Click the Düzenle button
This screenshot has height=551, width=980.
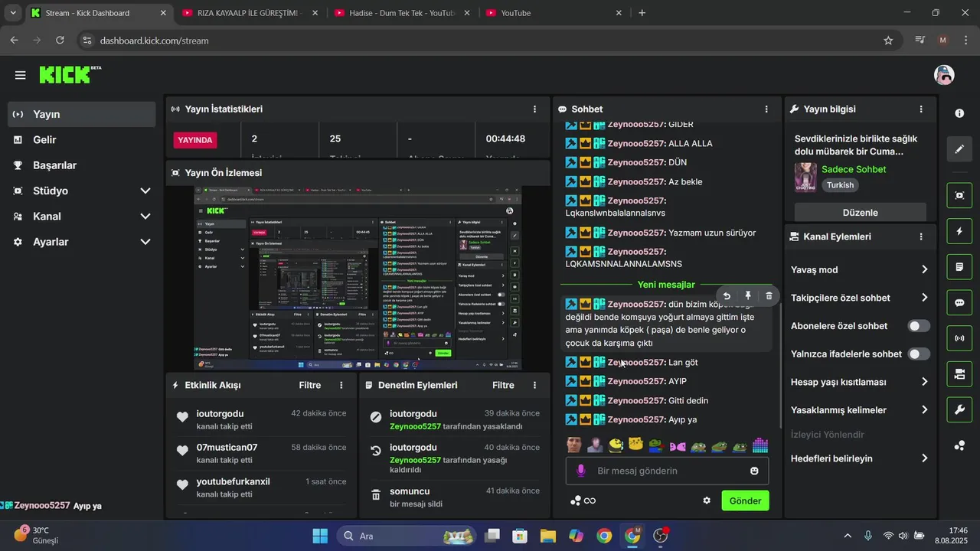[860, 213]
